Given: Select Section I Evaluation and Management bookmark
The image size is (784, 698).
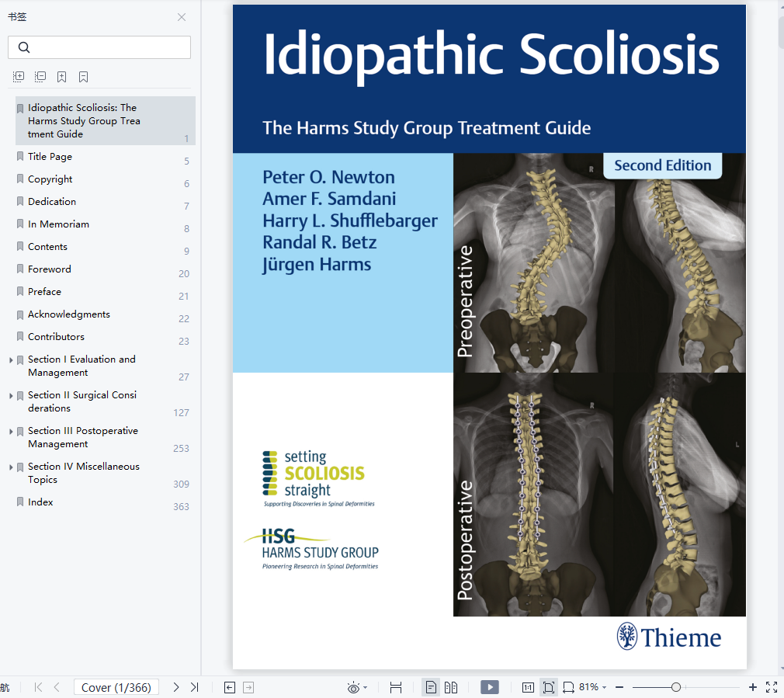Looking at the screenshot, I should (x=82, y=366).
